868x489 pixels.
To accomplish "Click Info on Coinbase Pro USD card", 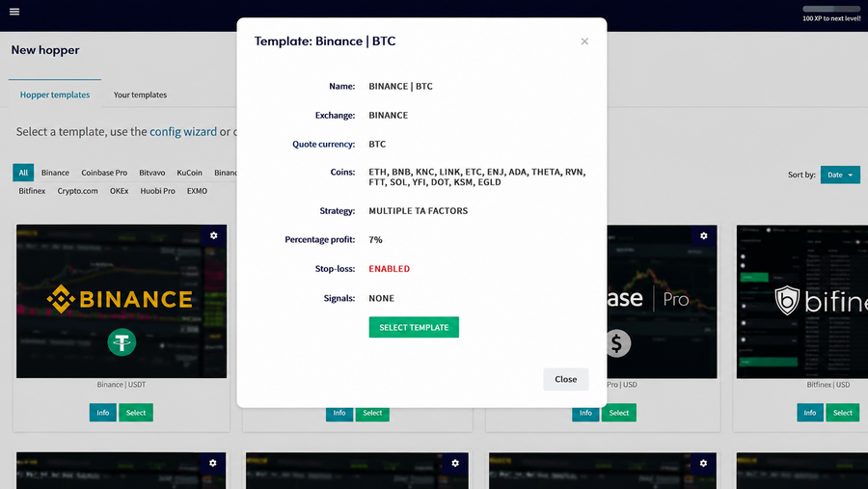I will [585, 413].
